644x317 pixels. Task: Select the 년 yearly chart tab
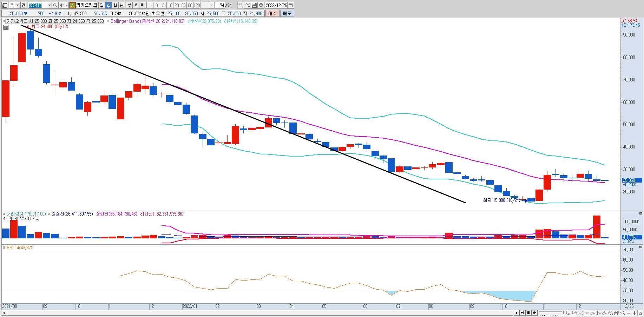point(121,5)
